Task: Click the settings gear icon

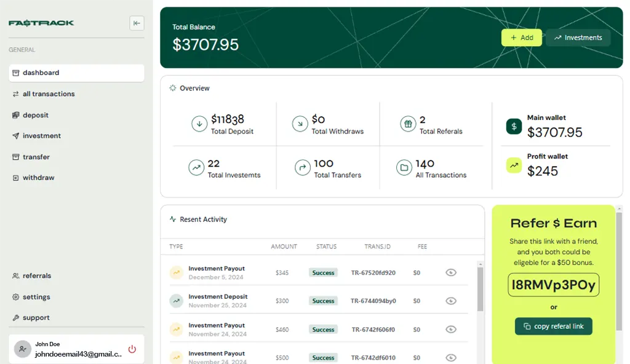Action: coord(15,297)
